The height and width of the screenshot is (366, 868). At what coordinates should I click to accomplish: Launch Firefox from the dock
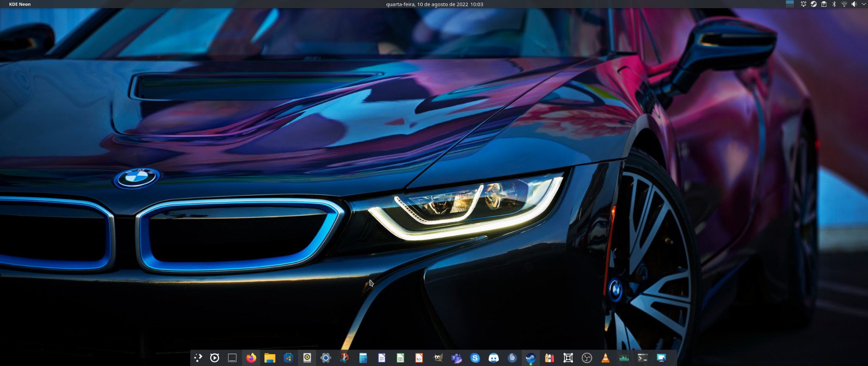pyautogui.click(x=251, y=358)
